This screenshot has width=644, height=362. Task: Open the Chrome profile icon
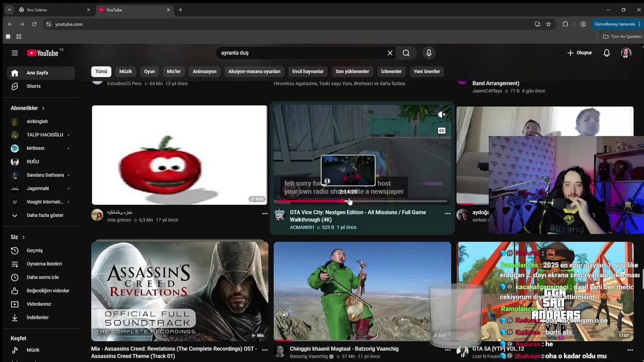(583, 24)
